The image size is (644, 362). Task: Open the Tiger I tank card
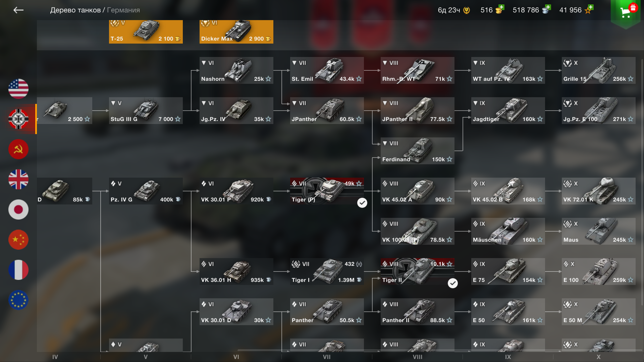click(x=327, y=271)
